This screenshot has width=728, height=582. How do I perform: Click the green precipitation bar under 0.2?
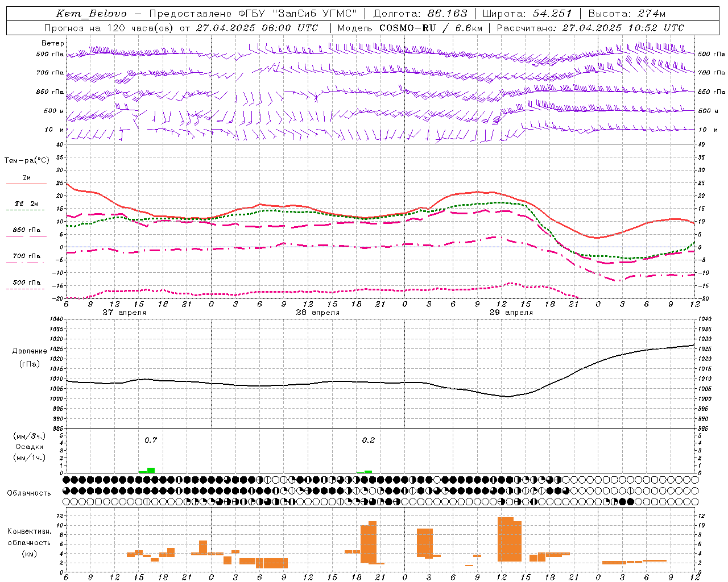[x=368, y=471]
